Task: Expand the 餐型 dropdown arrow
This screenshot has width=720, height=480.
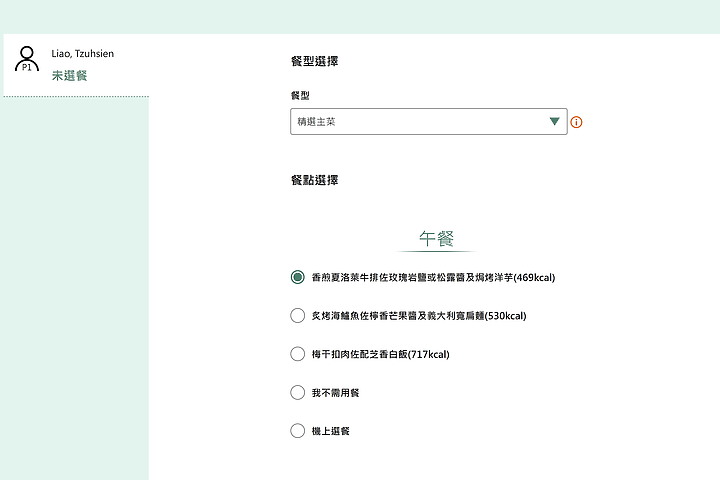Action: click(x=554, y=121)
